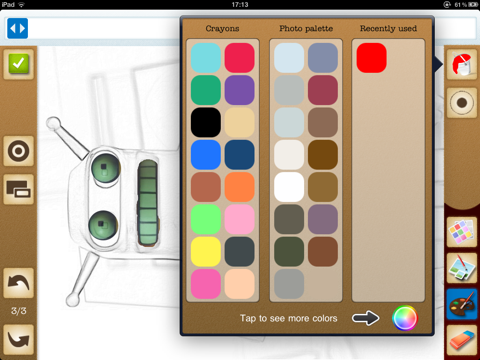The height and width of the screenshot is (360, 480).
Task: Tap the arrow pointing to more colors
Action: tap(366, 318)
